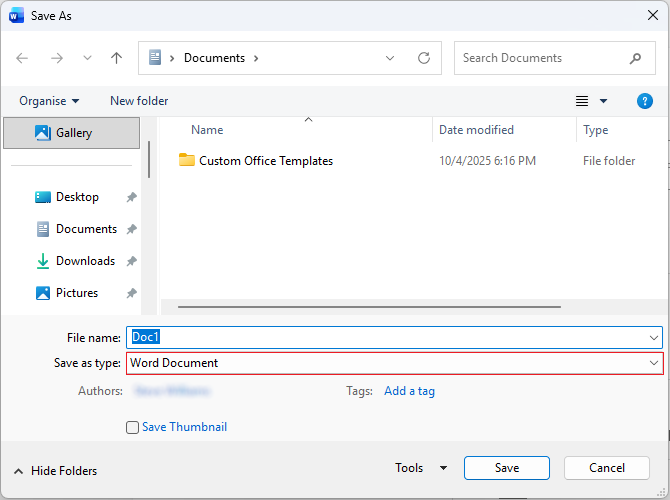Create a New folder

point(139,101)
